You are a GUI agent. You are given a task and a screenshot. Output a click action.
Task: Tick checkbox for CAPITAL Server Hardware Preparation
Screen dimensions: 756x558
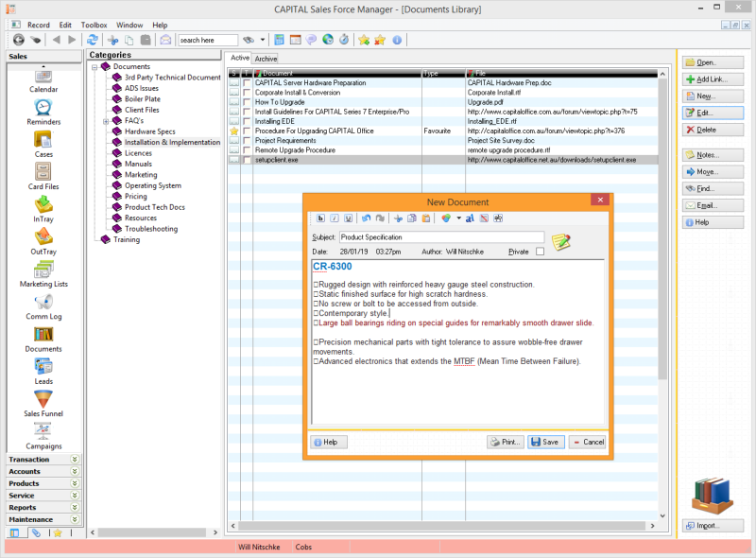coord(247,83)
